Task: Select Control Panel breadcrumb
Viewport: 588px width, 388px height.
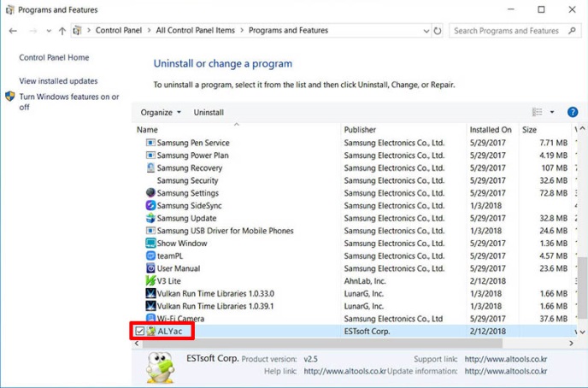Action: coord(119,31)
